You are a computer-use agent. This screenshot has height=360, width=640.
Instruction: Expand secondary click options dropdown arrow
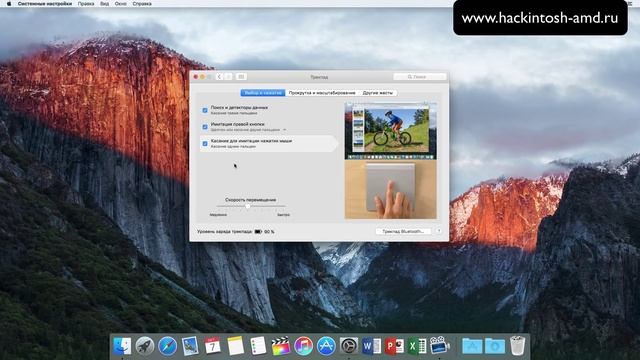coord(284,130)
